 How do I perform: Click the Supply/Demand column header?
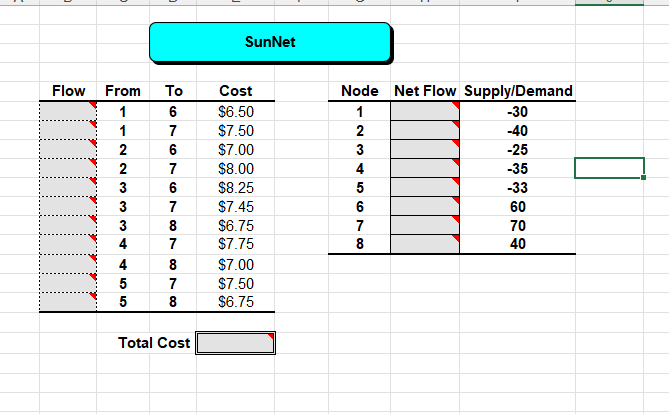point(518,91)
